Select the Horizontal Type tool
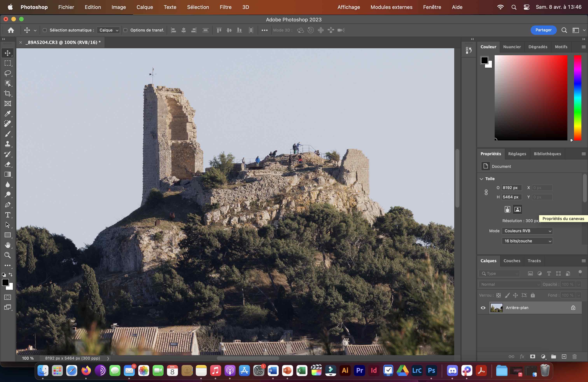Image resolution: width=588 pixels, height=382 pixels. [x=8, y=215]
